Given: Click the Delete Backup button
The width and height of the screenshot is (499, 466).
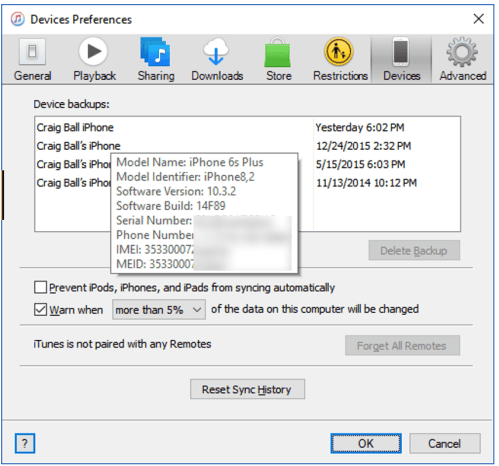Looking at the screenshot, I should point(414,250).
